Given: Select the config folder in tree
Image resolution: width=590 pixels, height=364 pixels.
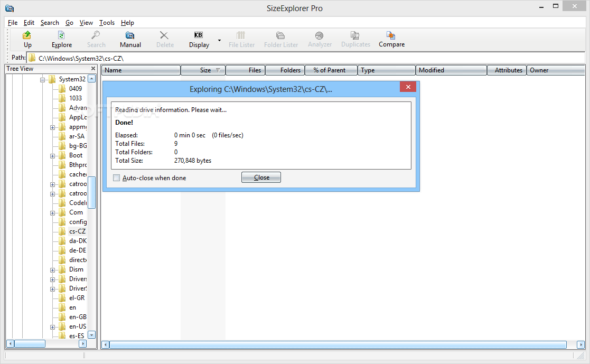Looking at the screenshot, I should pyautogui.click(x=78, y=222).
